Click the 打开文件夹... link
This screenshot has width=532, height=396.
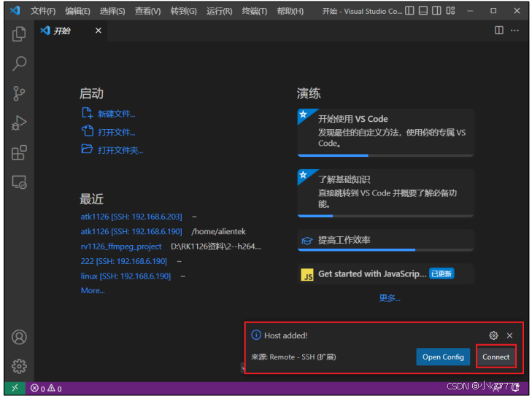pos(120,150)
